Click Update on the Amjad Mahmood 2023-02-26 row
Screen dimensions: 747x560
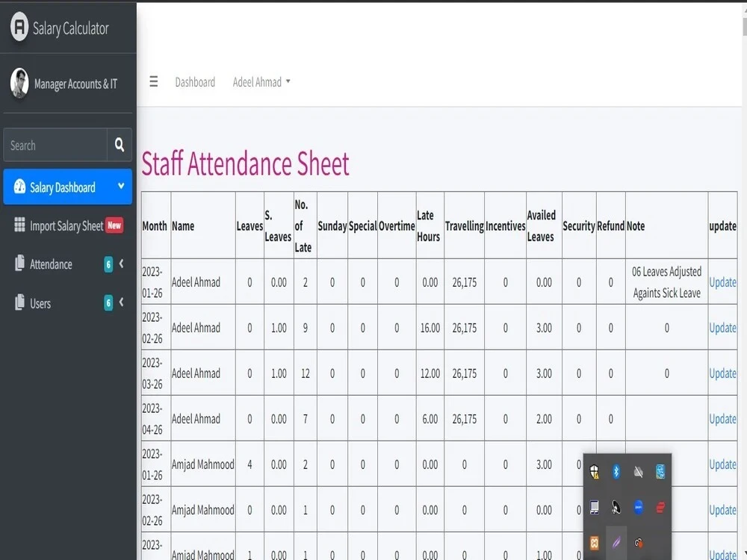coord(722,510)
